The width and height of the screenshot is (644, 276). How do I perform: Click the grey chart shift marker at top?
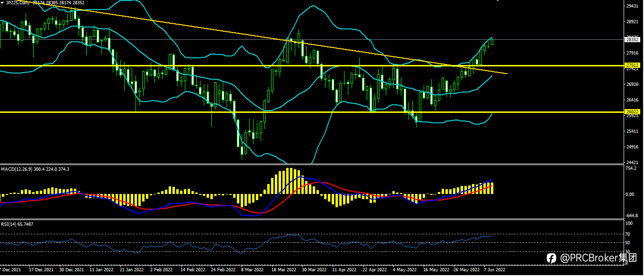[498, 1]
